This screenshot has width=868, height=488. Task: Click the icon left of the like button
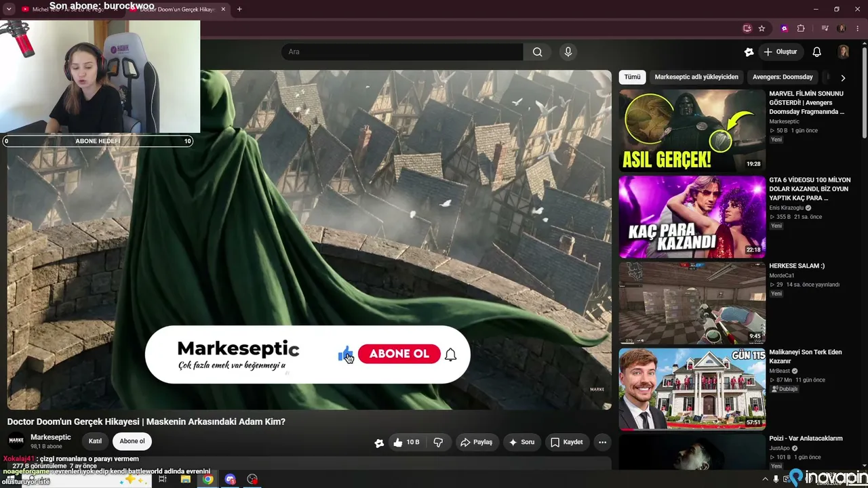pyautogui.click(x=379, y=443)
